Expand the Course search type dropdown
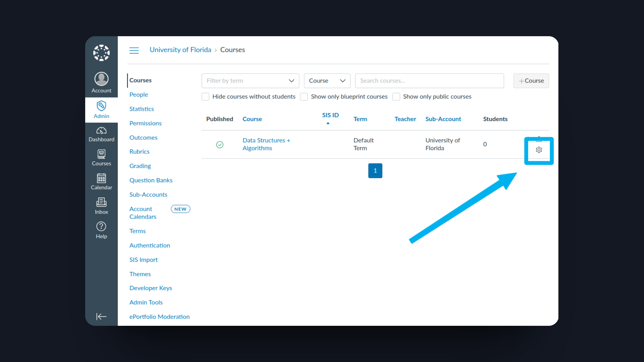Screen dimensions: 644x362 (x=327, y=80)
